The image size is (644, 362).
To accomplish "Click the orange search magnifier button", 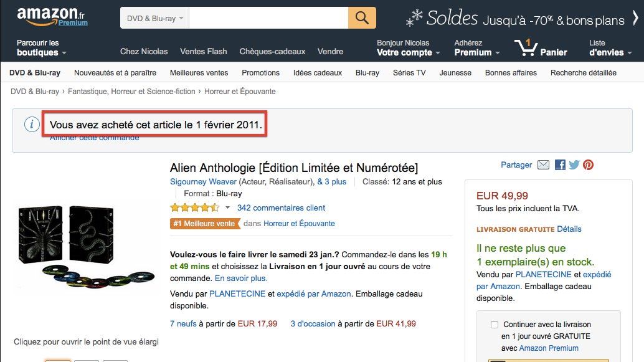I will [x=362, y=18].
